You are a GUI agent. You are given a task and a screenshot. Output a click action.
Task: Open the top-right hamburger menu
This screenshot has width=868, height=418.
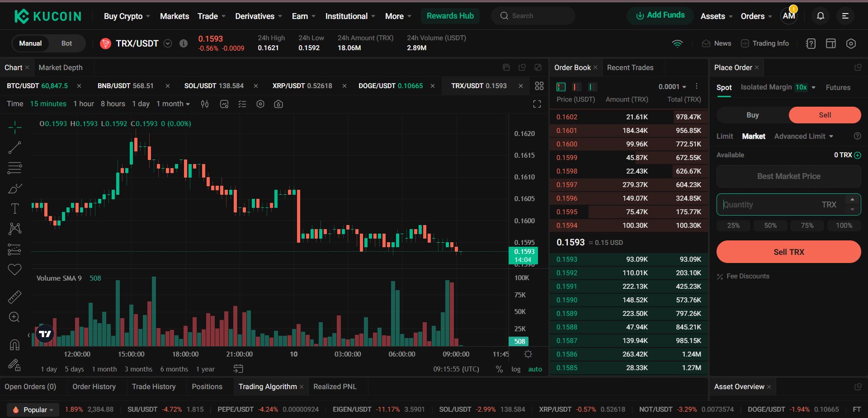coord(845,16)
